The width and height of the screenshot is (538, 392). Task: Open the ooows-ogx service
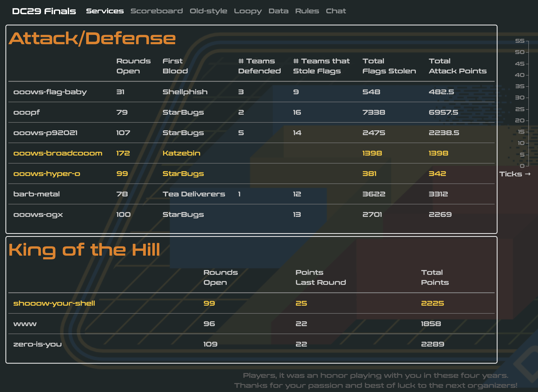[x=38, y=215]
